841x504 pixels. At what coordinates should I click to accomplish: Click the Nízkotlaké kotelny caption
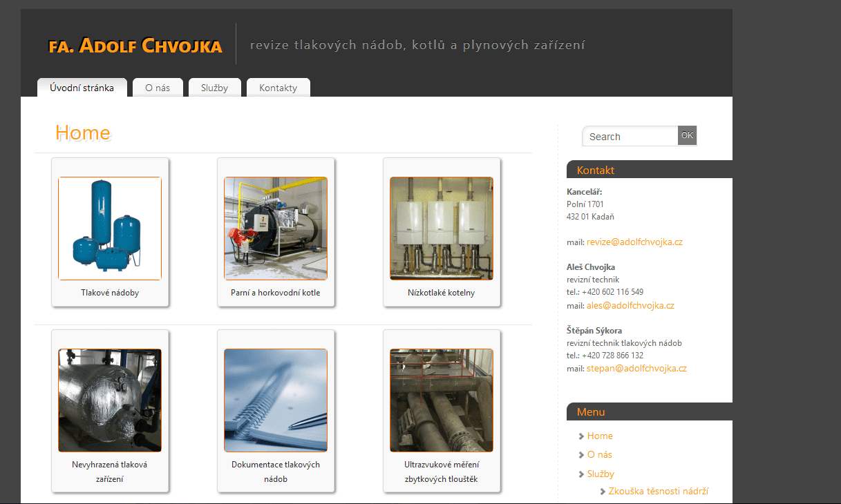click(442, 293)
